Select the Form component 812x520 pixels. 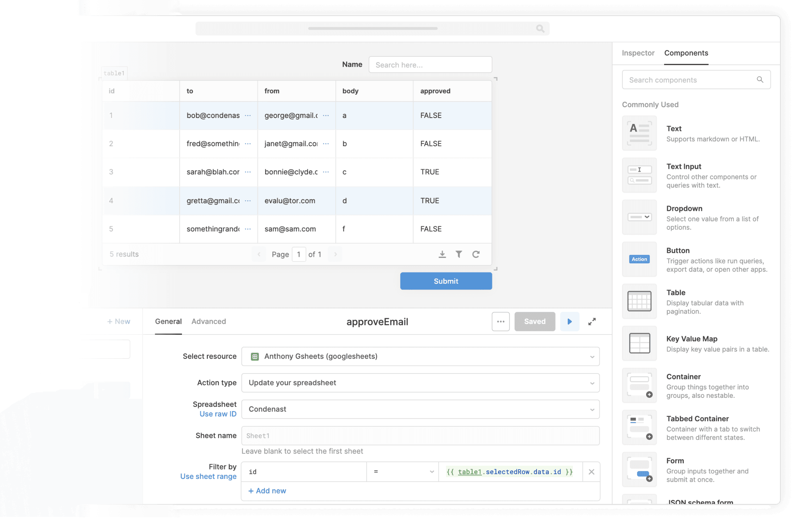tap(639, 470)
